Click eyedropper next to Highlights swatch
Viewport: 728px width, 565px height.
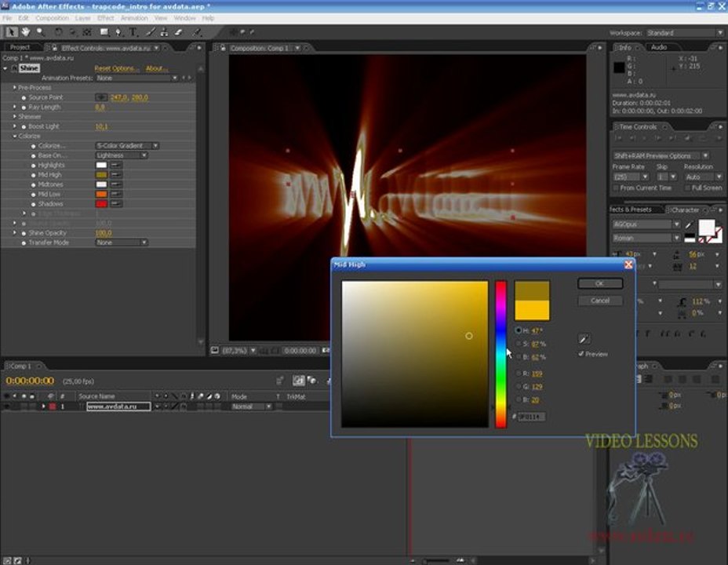(x=116, y=165)
